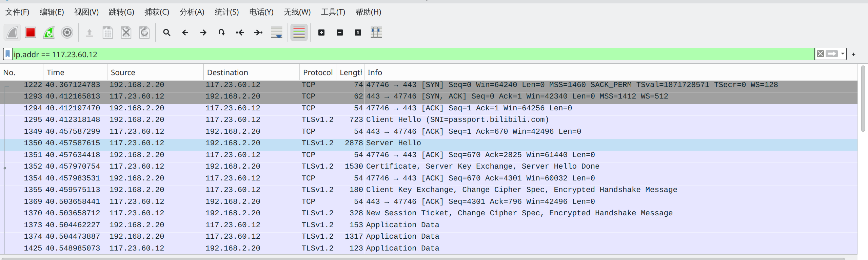The image size is (868, 260).
Task: Reset text to normal size
Action: [358, 32]
